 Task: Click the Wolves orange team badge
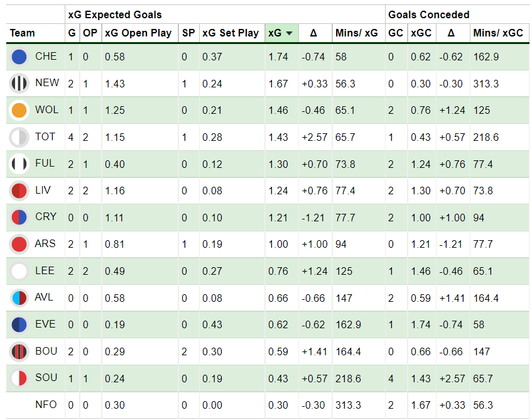(x=19, y=111)
